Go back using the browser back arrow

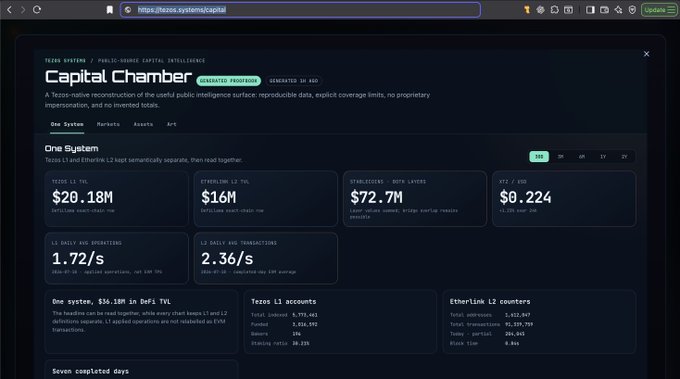pos(9,10)
